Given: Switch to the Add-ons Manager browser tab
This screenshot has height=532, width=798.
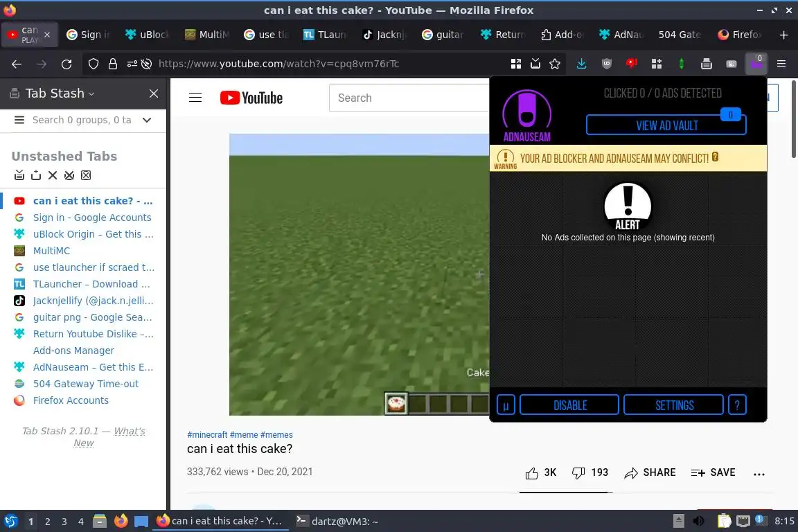Looking at the screenshot, I should tap(562, 35).
